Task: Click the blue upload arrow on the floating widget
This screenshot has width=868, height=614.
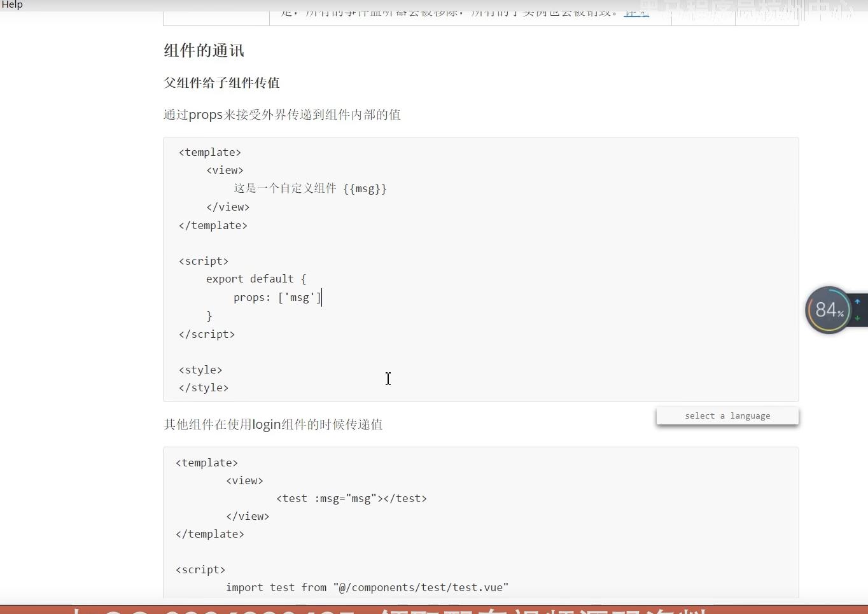Action: 857,302
